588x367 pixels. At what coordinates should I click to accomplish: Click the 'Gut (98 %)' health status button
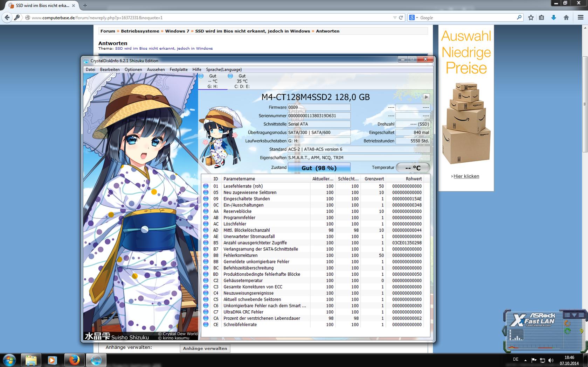(x=319, y=168)
